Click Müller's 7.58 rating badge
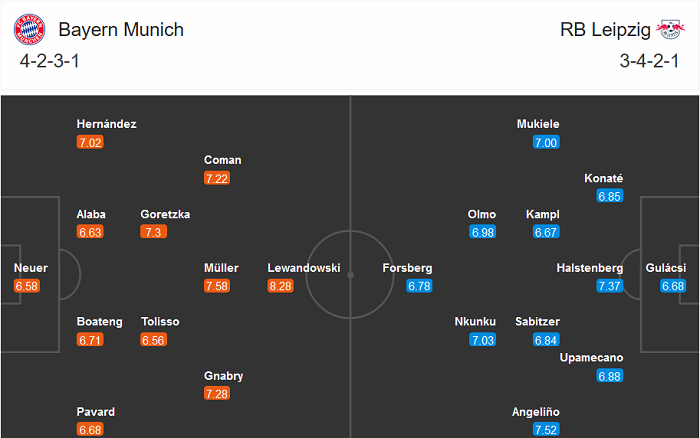This screenshot has height=438, width=700. click(216, 286)
